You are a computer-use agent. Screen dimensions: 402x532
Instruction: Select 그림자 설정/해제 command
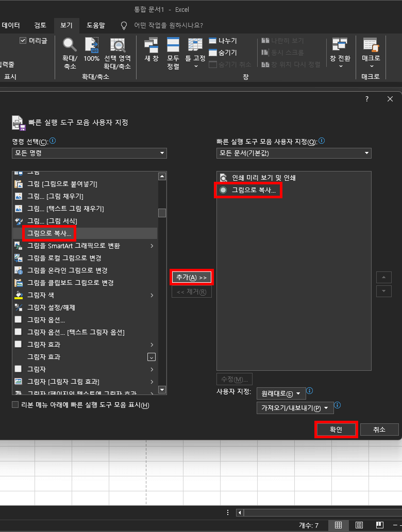point(85,307)
